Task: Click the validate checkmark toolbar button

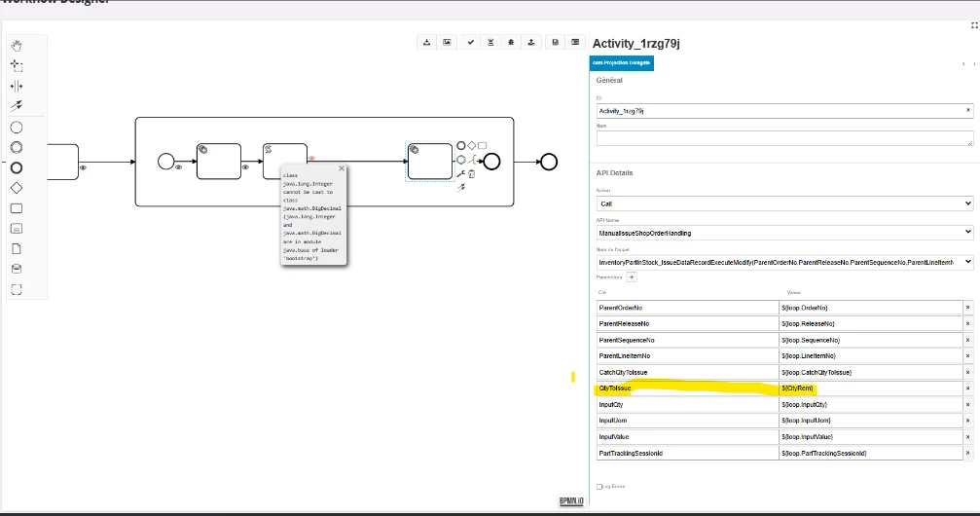Action: pos(471,42)
